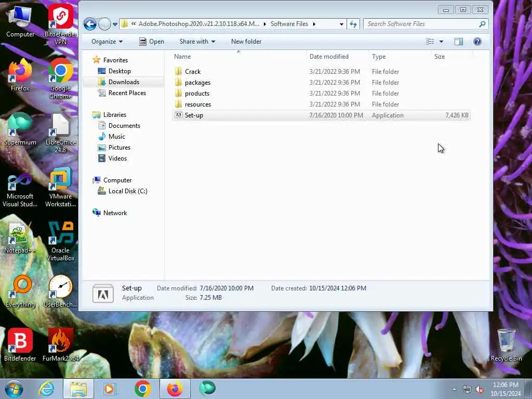Screen dimensions: 532x399
Task: Open Local Disk (C:) in navigation pane
Action: pyautogui.click(x=123, y=191)
